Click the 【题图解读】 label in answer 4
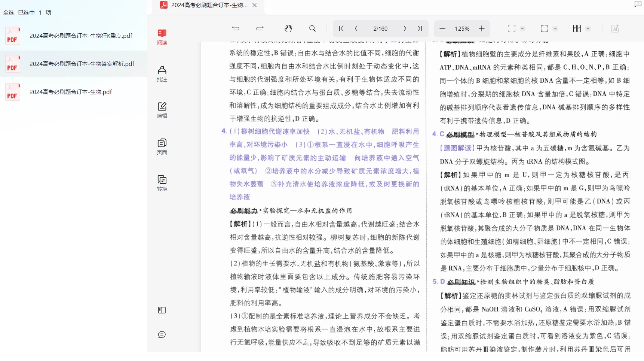The width and height of the screenshot is (644, 361). pos(457,148)
